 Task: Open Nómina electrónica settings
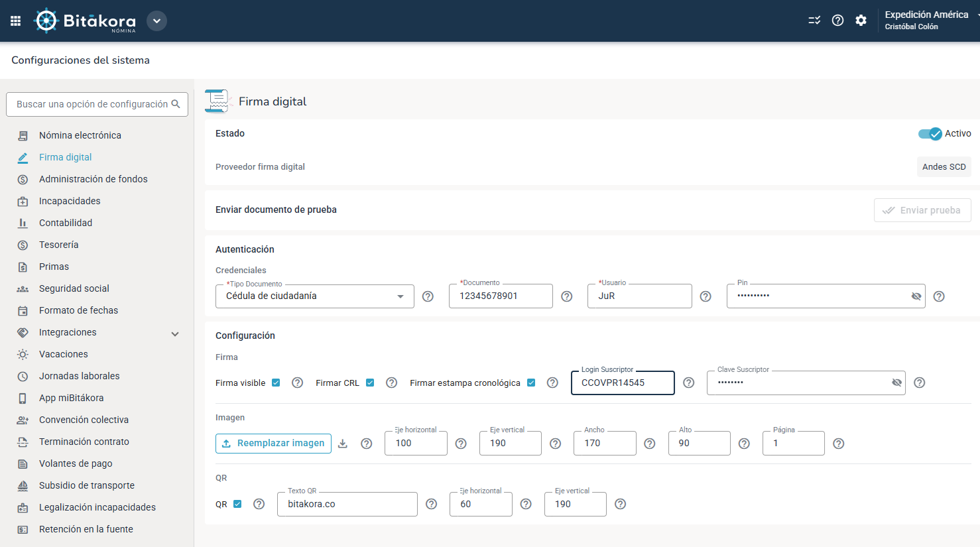pos(80,135)
